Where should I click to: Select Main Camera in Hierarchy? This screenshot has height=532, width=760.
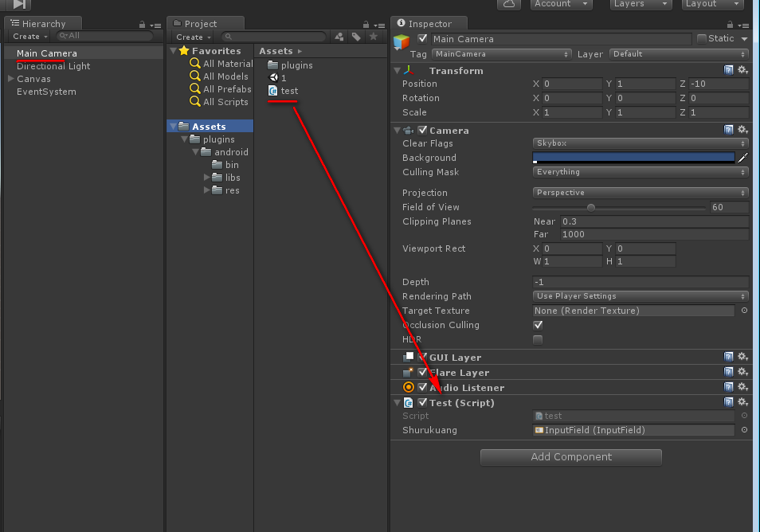[x=46, y=53]
